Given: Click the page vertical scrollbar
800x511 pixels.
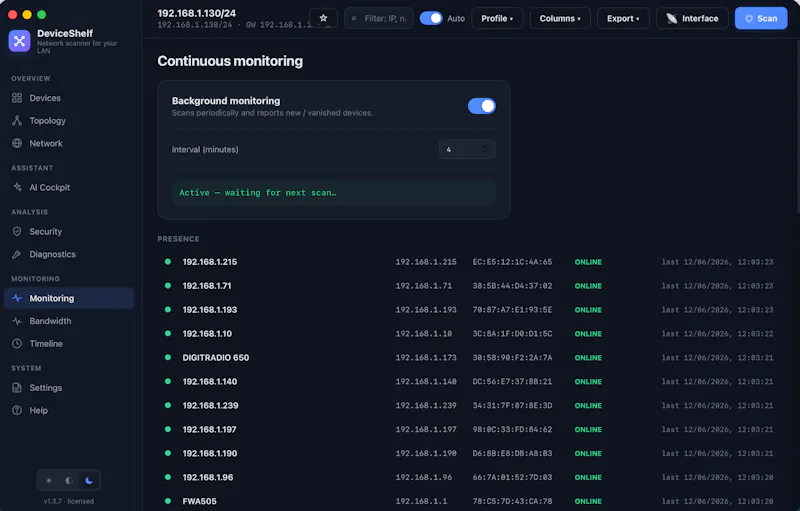Looking at the screenshot, I should pos(797,127).
